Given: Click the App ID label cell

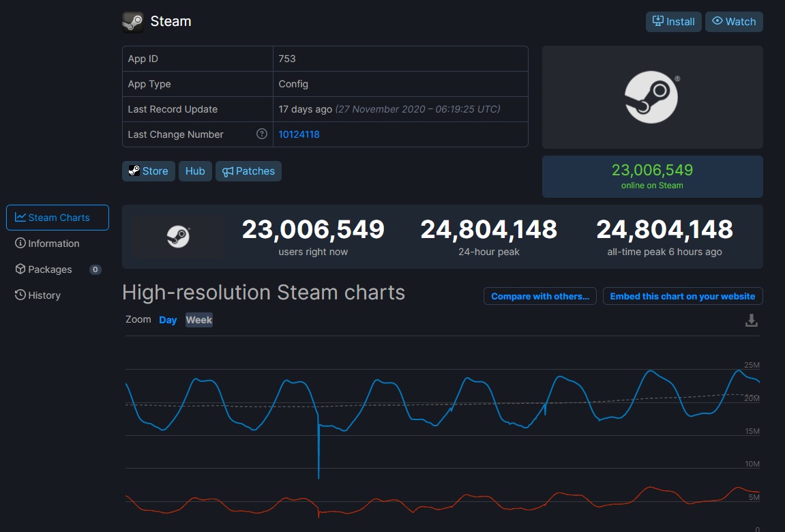Looking at the screenshot, I should [198, 59].
